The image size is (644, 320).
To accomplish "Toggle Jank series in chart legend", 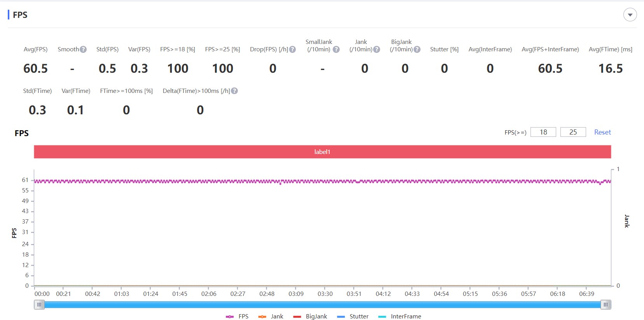I will (271, 317).
